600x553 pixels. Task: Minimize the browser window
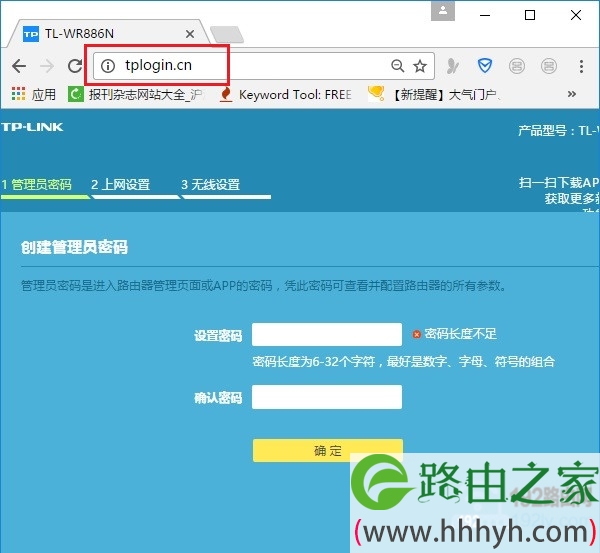tap(485, 15)
